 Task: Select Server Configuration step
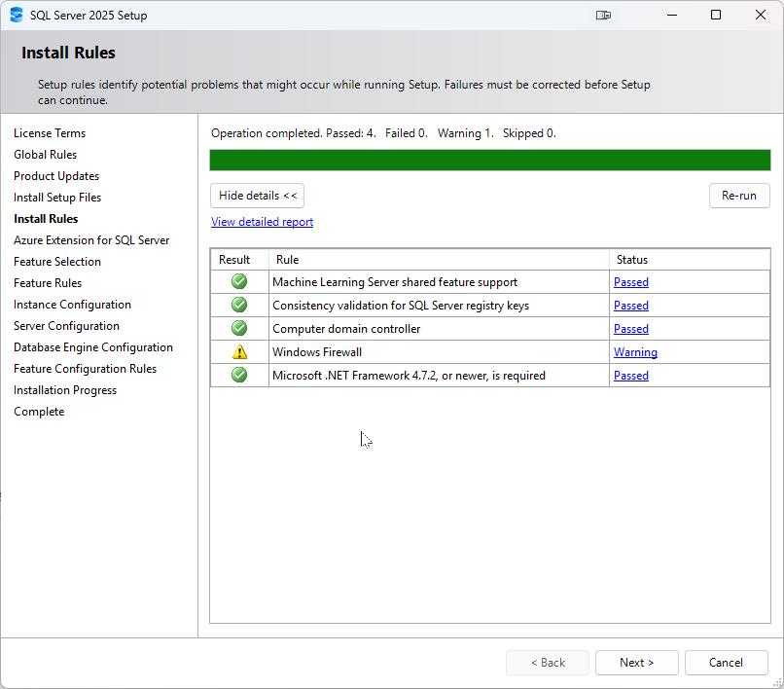tap(66, 326)
